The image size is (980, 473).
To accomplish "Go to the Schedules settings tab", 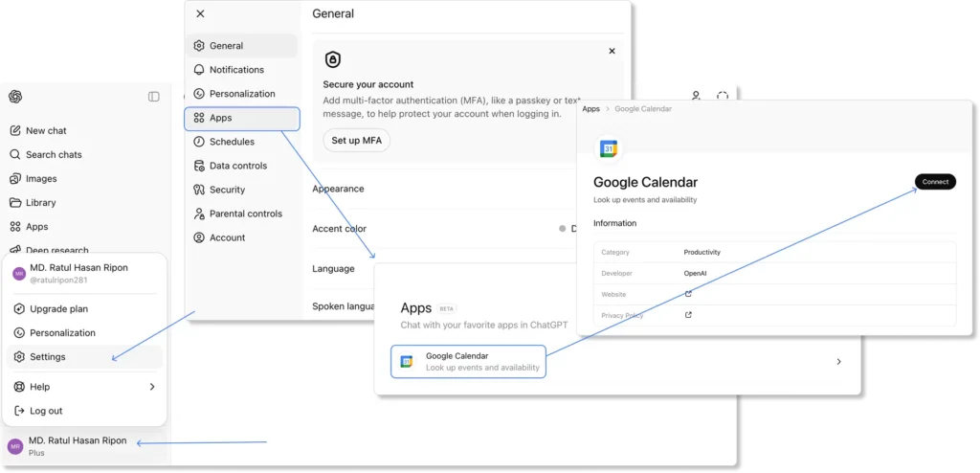I will pos(242,142).
